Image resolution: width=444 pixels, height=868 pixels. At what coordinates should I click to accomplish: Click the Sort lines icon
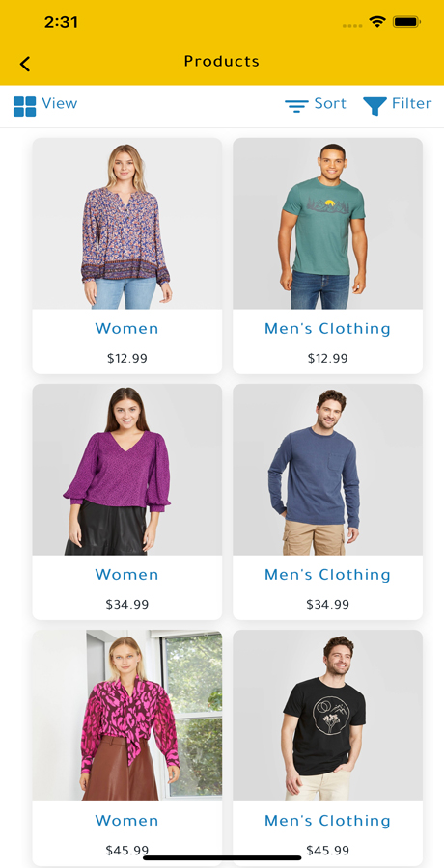296,106
